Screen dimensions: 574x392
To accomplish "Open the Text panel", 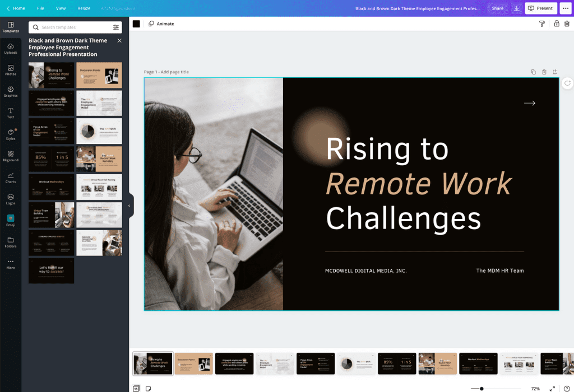I will (x=11, y=114).
